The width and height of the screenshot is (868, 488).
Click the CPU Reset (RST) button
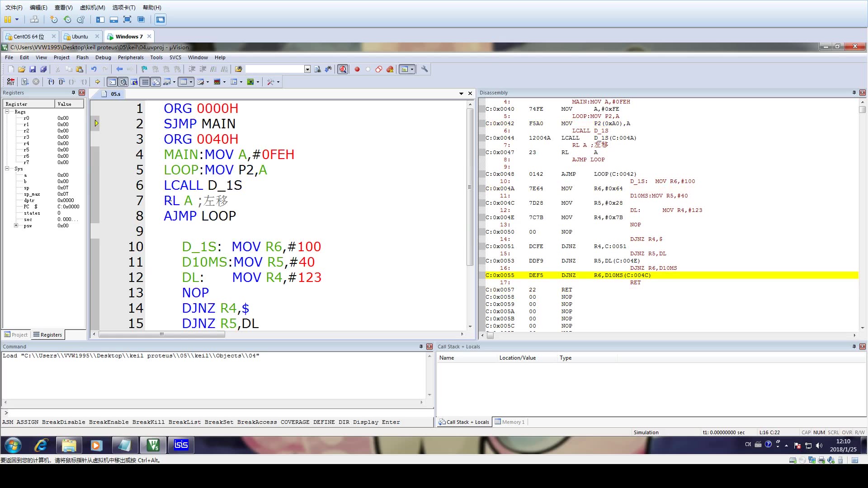pos(10,82)
